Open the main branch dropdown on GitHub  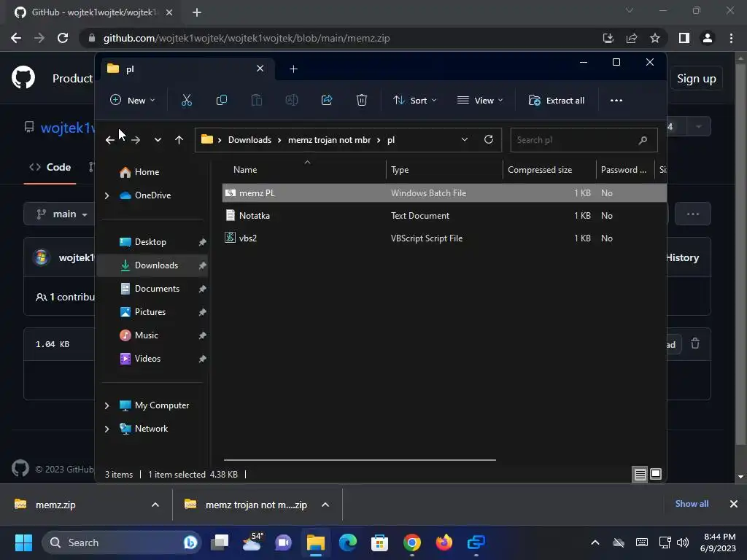(x=62, y=214)
